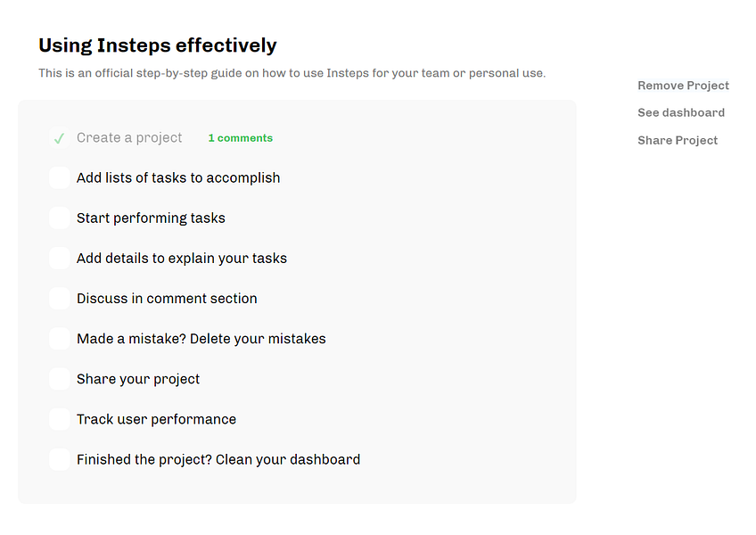
Task: Uncheck the green checkmark for Create a project
Action: point(59,138)
